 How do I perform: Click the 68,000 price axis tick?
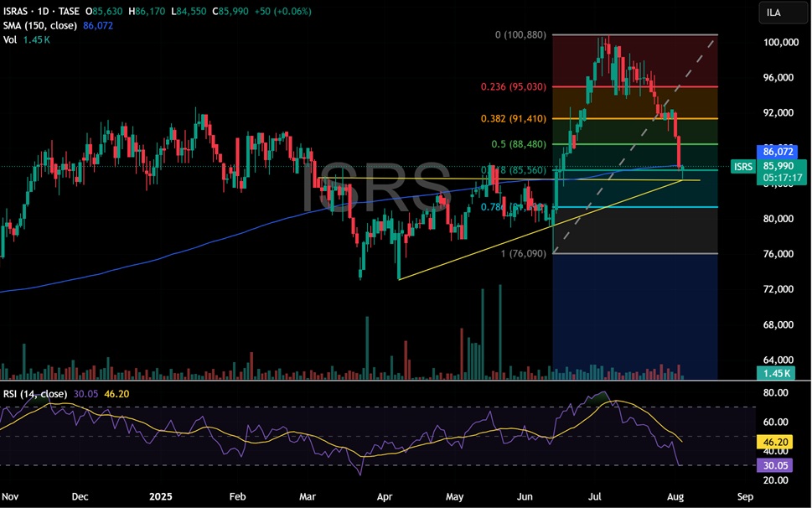[778, 324]
